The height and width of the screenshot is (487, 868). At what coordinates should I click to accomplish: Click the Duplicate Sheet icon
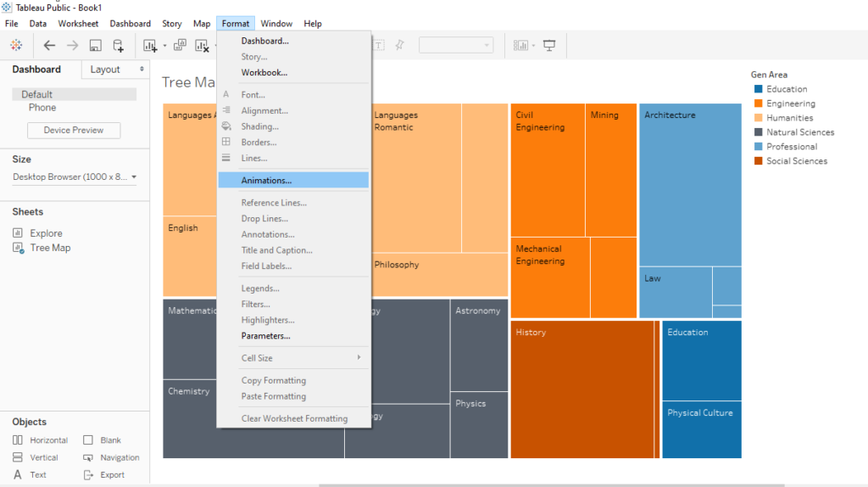[x=180, y=46]
